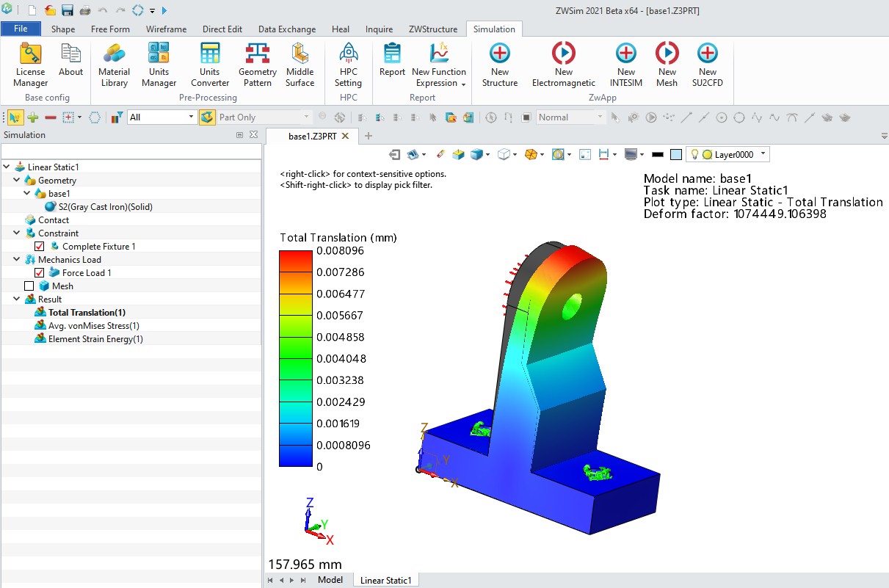This screenshot has height=588, width=889.
Task: Click the New Function Expression icon
Action: coord(439,54)
